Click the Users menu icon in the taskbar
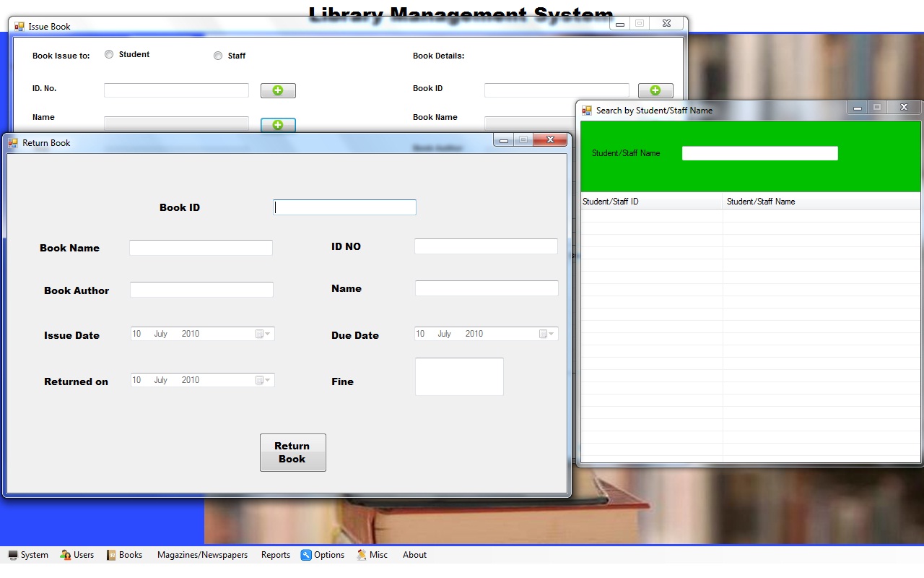Screen dimensions: 924x578 tap(64, 555)
